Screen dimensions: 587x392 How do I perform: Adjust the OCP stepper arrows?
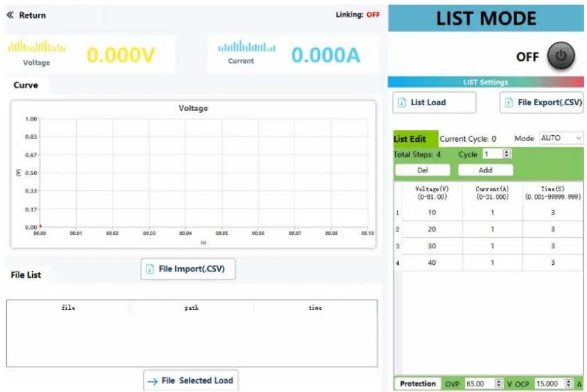tap(568, 384)
